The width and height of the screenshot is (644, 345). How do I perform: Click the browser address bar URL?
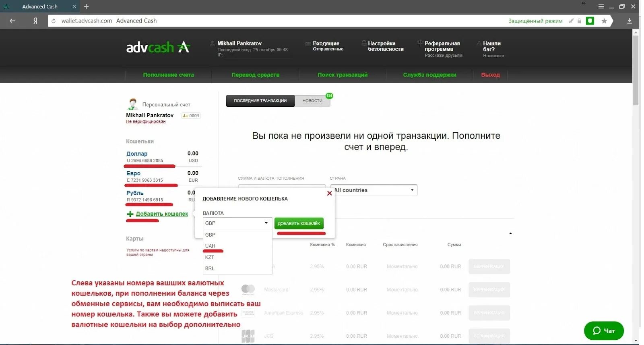point(87,21)
